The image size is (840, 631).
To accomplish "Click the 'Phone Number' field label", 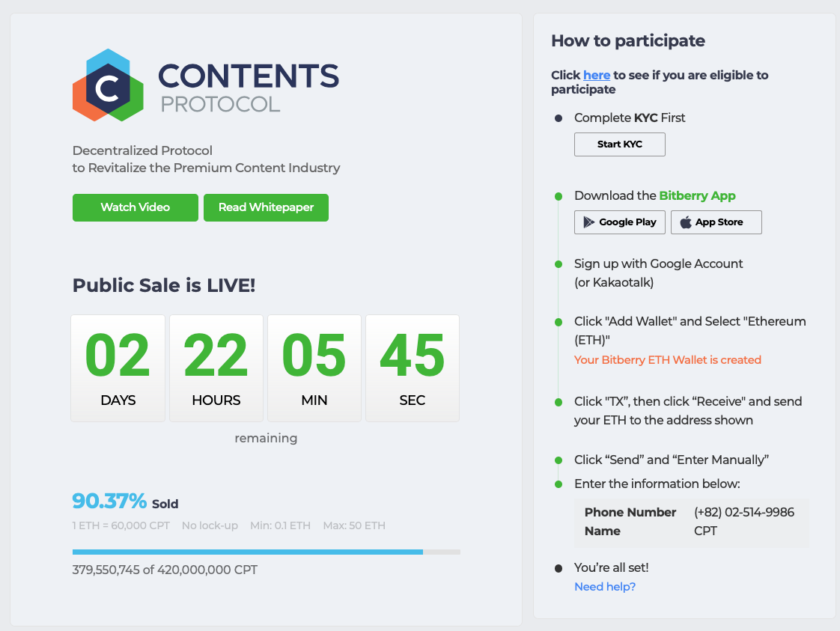I will click(x=630, y=513).
